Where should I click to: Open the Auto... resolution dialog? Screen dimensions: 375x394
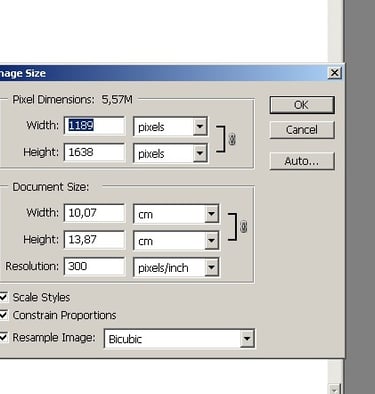(302, 161)
